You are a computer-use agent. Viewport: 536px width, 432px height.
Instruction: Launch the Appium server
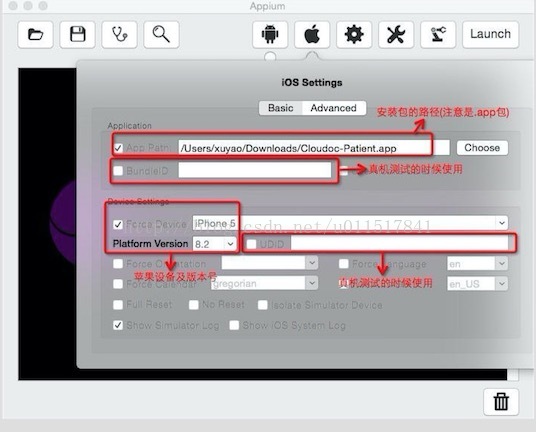(x=491, y=34)
